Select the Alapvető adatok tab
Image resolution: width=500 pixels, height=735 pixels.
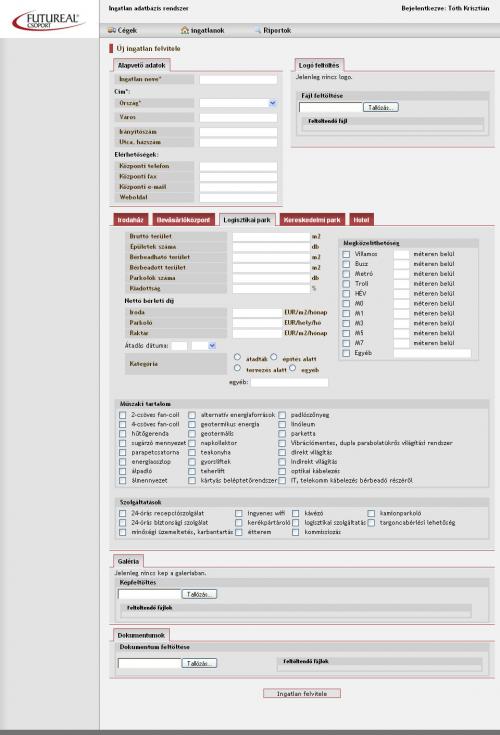(142, 65)
